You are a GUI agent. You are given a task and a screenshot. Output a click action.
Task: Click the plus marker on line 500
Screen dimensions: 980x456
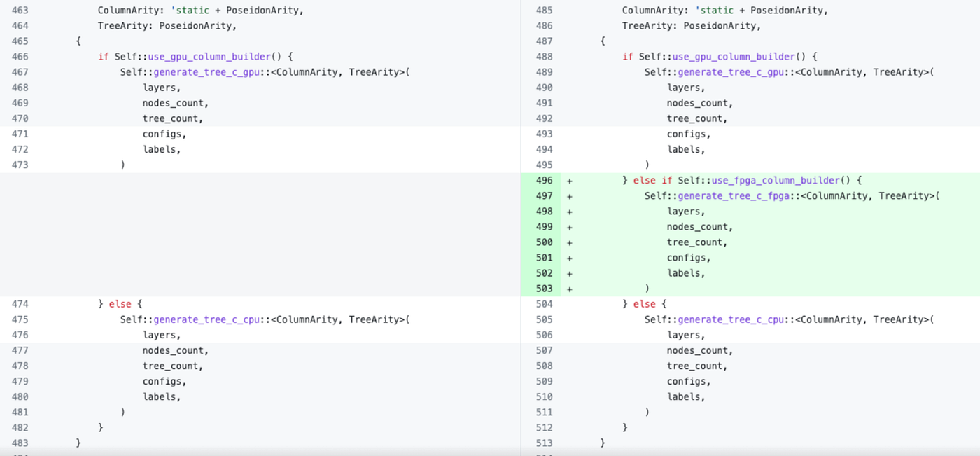coord(570,242)
